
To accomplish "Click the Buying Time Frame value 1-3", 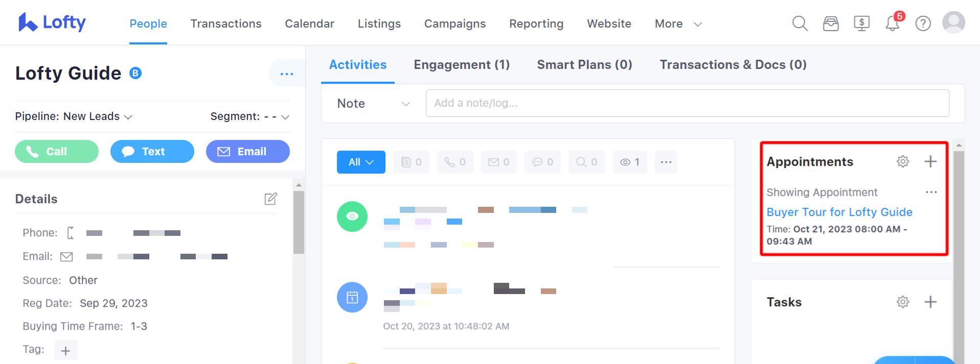I will 139,326.
